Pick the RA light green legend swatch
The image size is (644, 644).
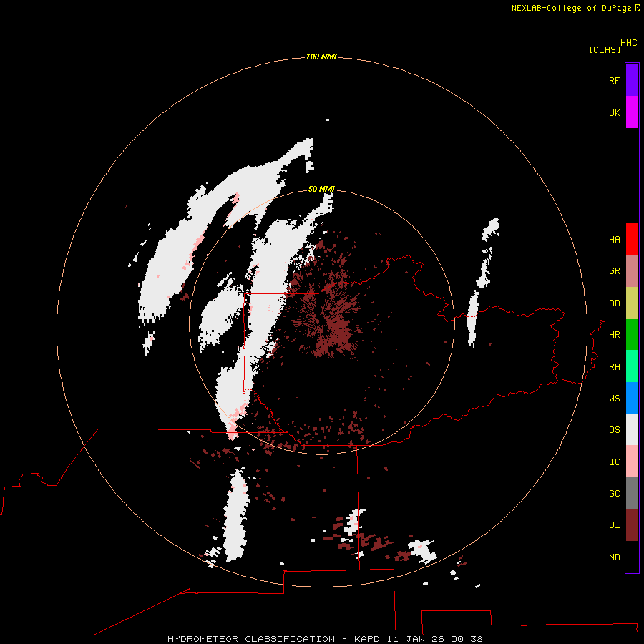tap(632, 366)
